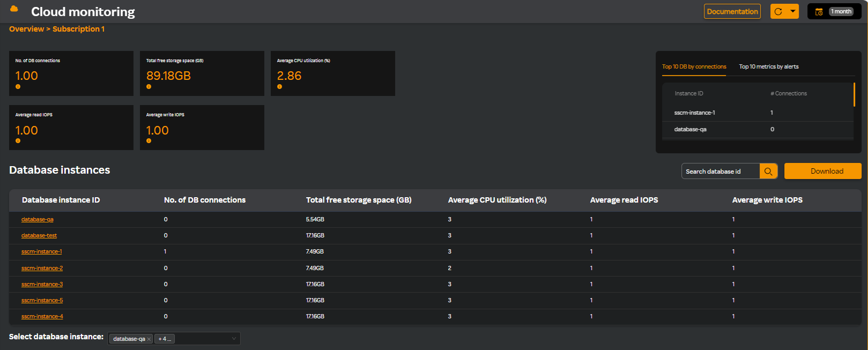The image size is (868, 350).
Task: Click info icon under Average read IOPS card
Action: click(18, 140)
